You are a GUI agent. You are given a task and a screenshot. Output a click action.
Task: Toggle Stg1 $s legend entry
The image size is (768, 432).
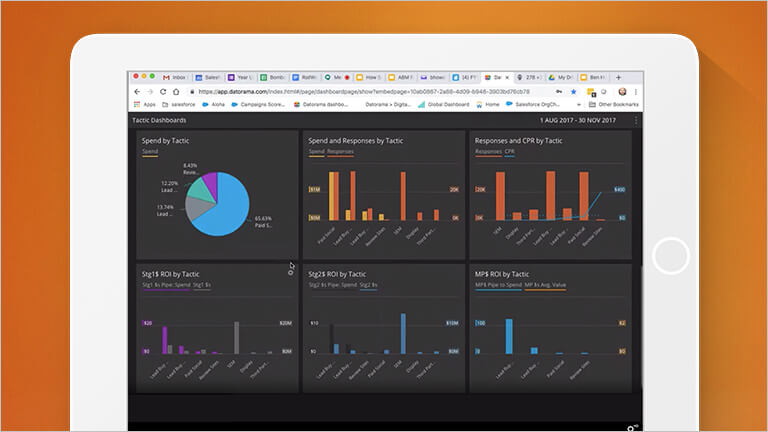click(202, 285)
